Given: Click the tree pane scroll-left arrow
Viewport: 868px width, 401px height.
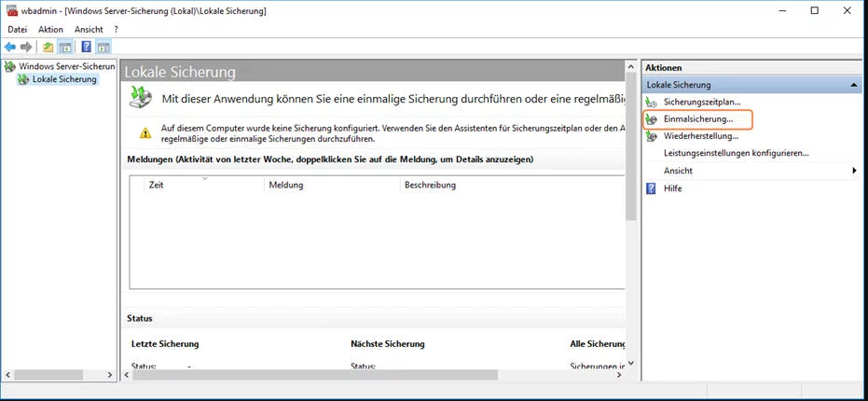Looking at the screenshot, I should pyautogui.click(x=7, y=375).
